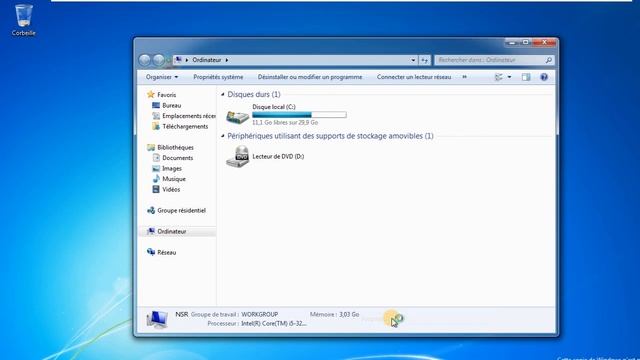Click the 11,1 Go libres sur 29,9 Go text
Viewport: 640px width, 360px height.
(x=285, y=122)
